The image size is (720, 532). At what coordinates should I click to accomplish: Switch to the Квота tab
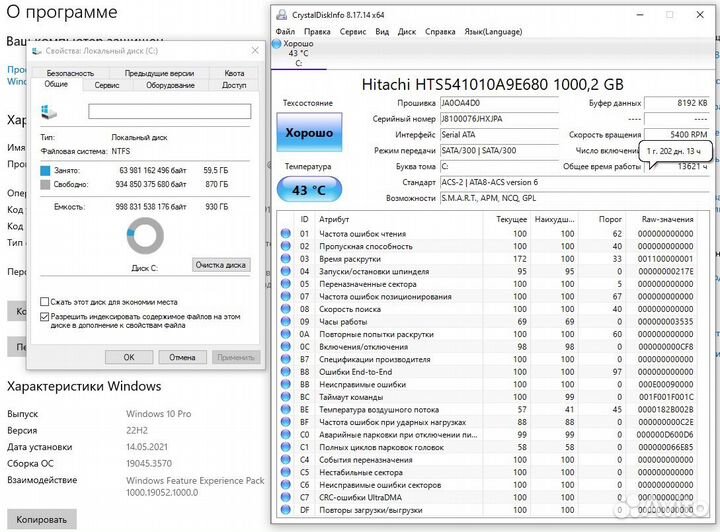234,73
